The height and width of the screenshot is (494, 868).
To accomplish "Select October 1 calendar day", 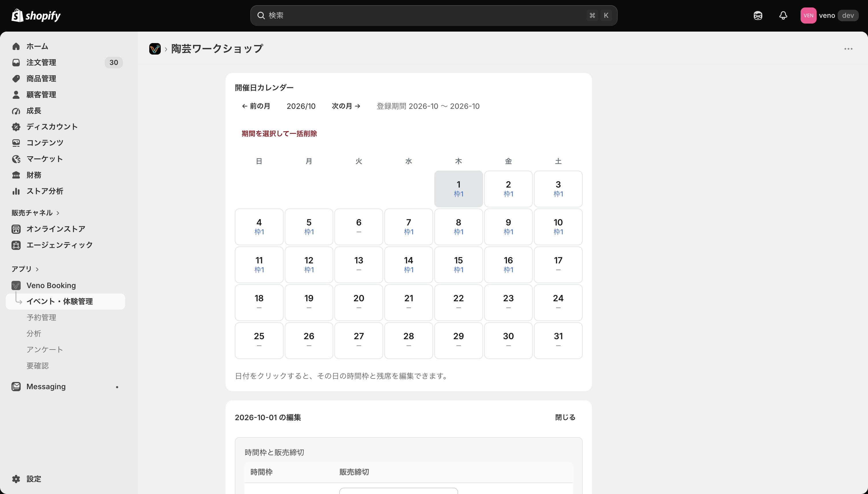I will (x=458, y=189).
